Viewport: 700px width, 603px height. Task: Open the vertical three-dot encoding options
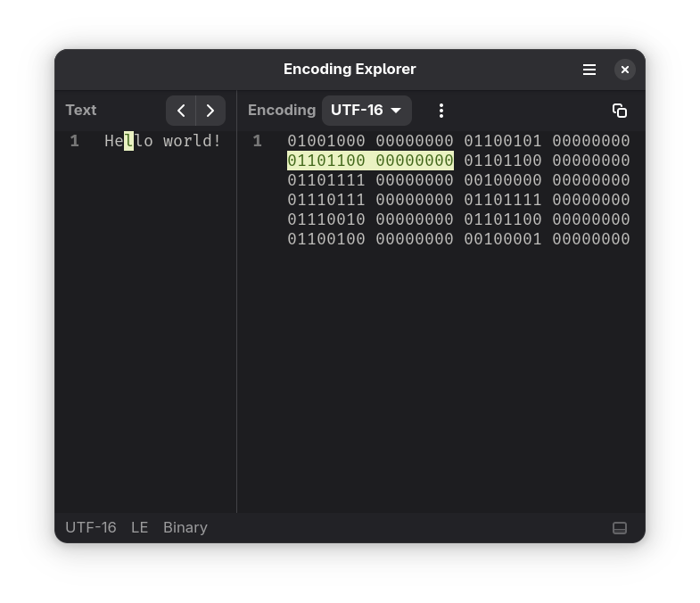[441, 111]
